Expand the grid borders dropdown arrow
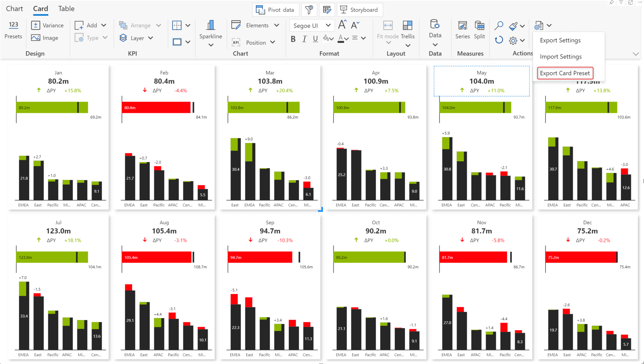This screenshot has height=364, width=644. [x=188, y=25]
